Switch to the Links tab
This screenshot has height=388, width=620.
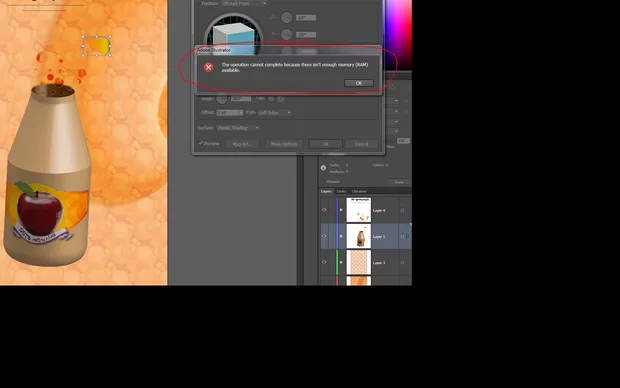pyautogui.click(x=341, y=191)
